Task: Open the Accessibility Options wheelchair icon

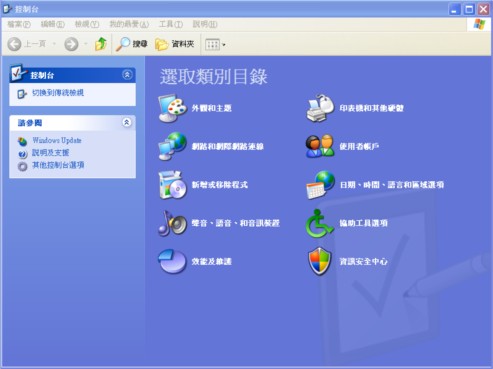Action: [319, 223]
